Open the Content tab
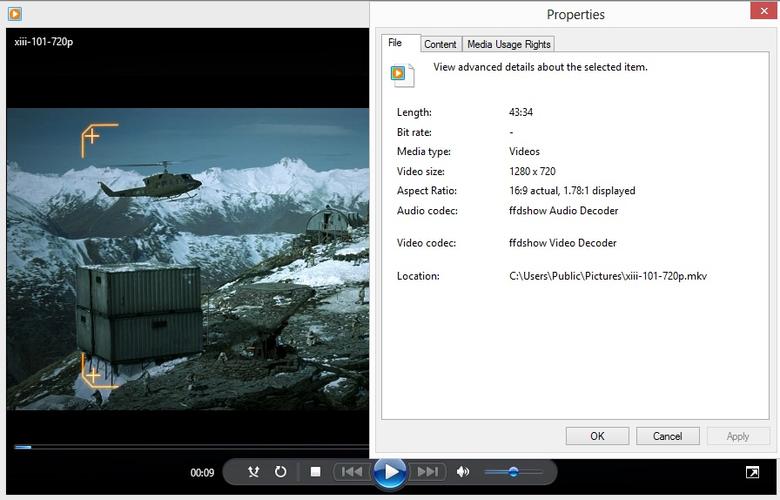 tap(440, 44)
